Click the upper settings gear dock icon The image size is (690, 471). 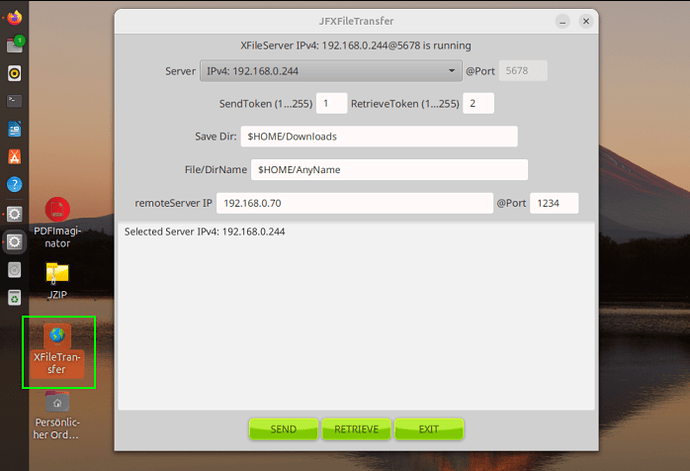click(15, 214)
